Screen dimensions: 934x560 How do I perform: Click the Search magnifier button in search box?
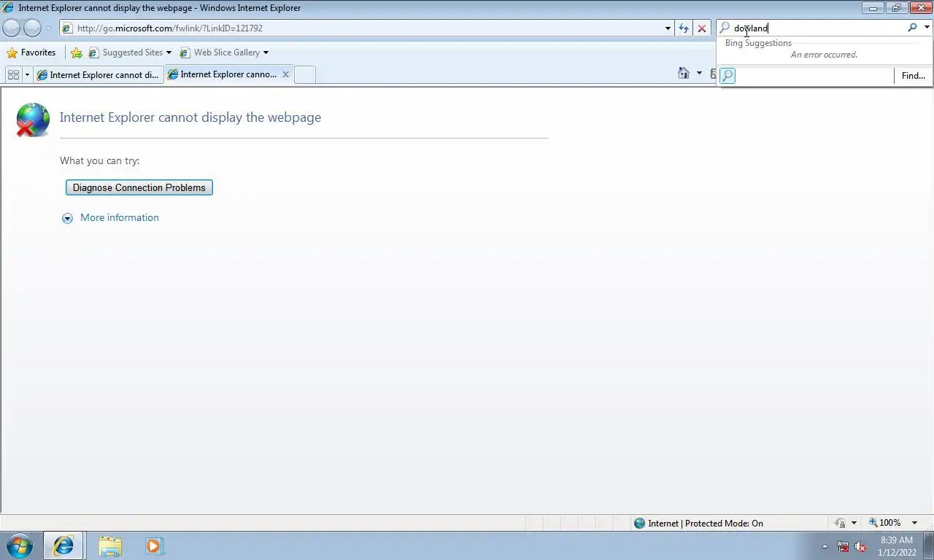pos(912,28)
